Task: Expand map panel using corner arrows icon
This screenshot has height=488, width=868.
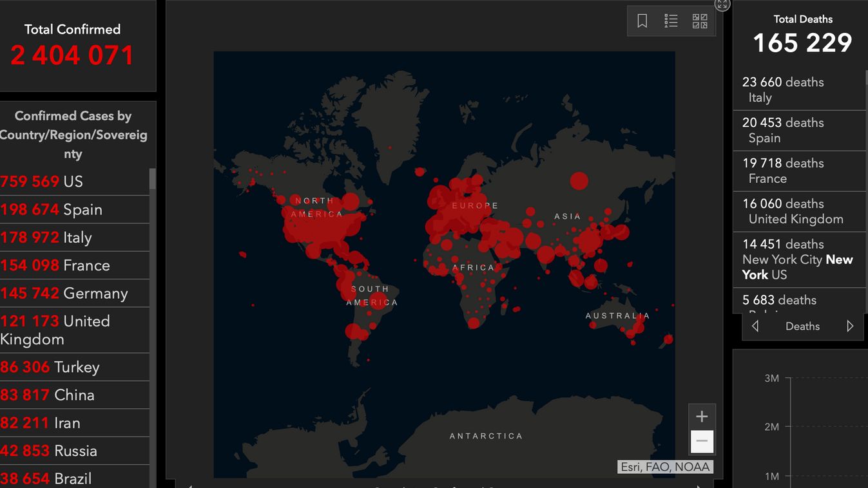Action: [x=722, y=4]
